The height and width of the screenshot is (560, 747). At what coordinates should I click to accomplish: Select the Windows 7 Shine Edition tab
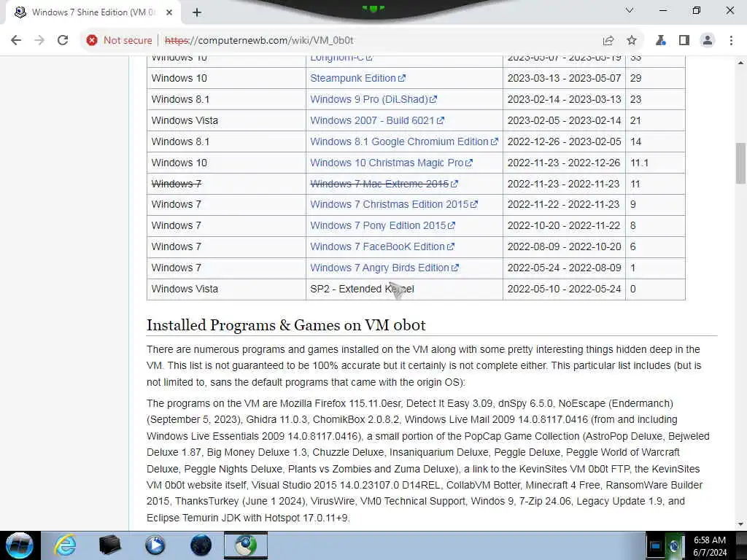(x=93, y=12)
